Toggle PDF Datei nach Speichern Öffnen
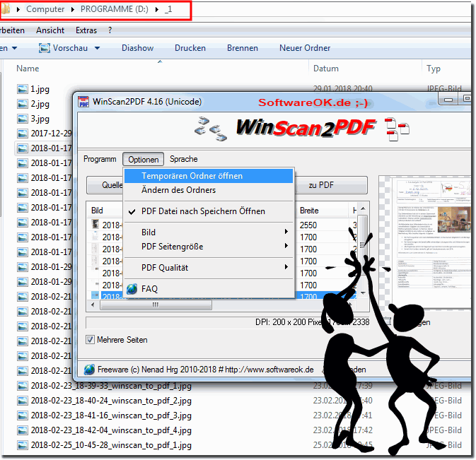Screen dimensions: 476x460 pos(209,211)
